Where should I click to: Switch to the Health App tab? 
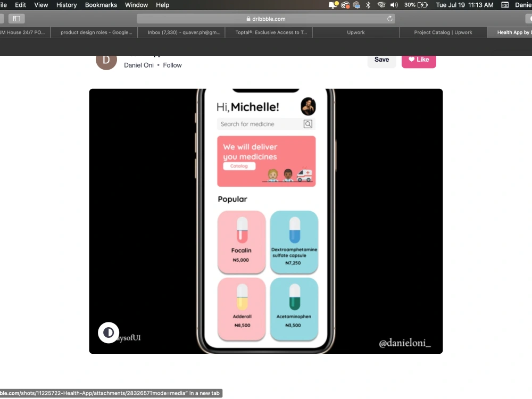point(510,32)
